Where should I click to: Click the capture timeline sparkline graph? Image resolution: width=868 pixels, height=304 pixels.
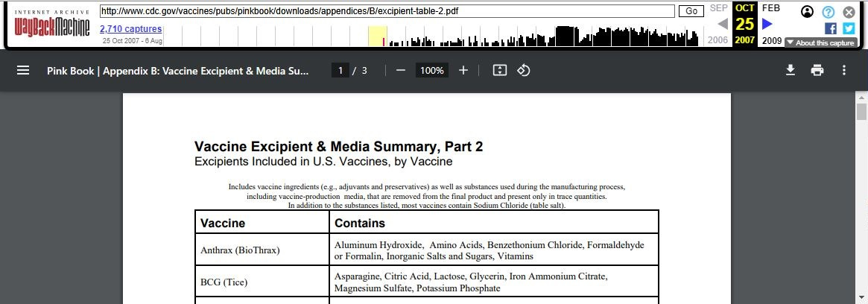(432, 36)
